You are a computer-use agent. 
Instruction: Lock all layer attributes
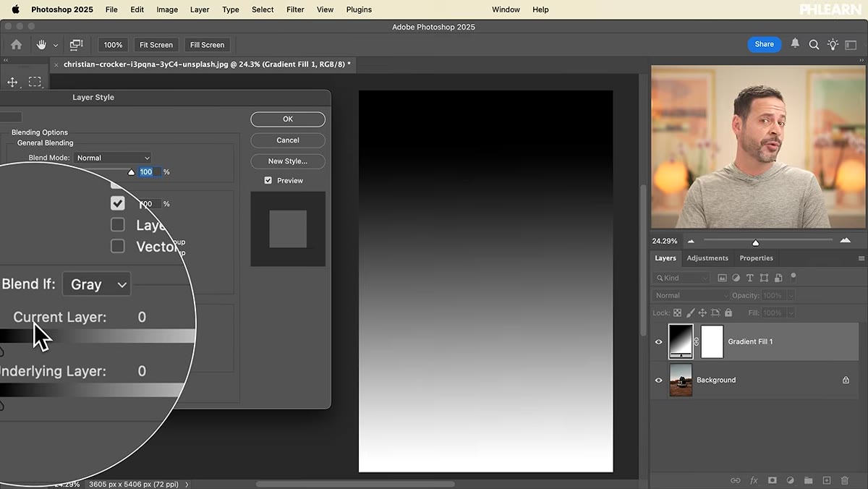click(728, 312)
